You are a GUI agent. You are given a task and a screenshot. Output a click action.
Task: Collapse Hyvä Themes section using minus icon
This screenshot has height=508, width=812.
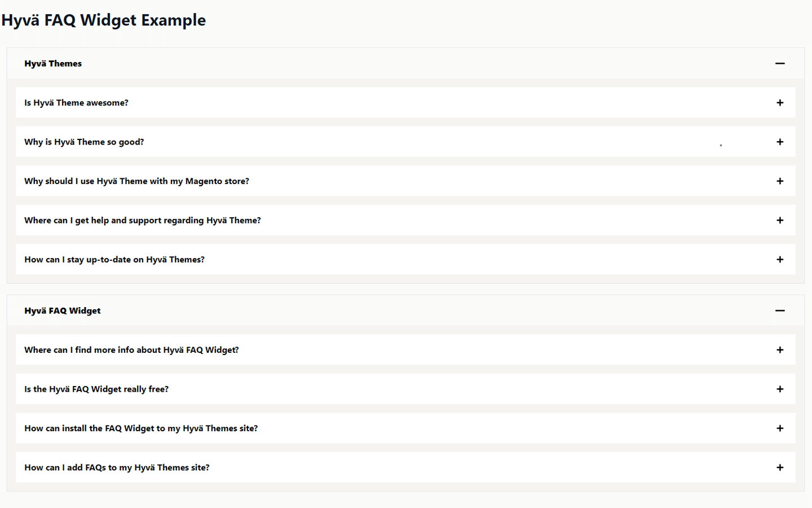pyautogui.click(x=780, y=64)
